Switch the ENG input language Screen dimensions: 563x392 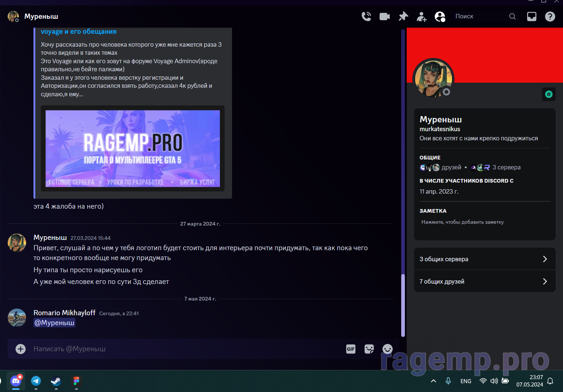466,381
